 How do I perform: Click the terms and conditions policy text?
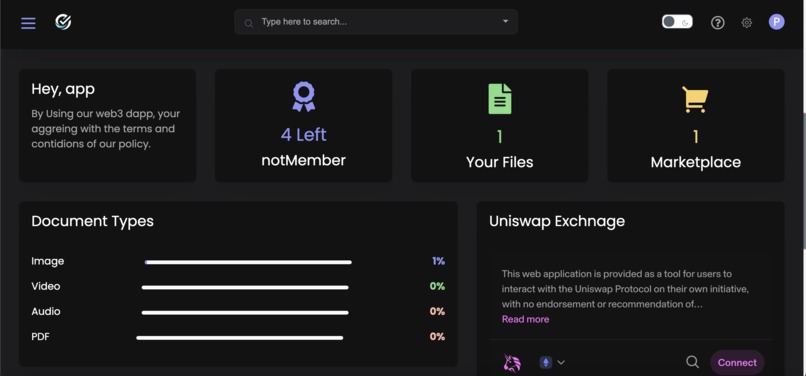tap(106, 129)
